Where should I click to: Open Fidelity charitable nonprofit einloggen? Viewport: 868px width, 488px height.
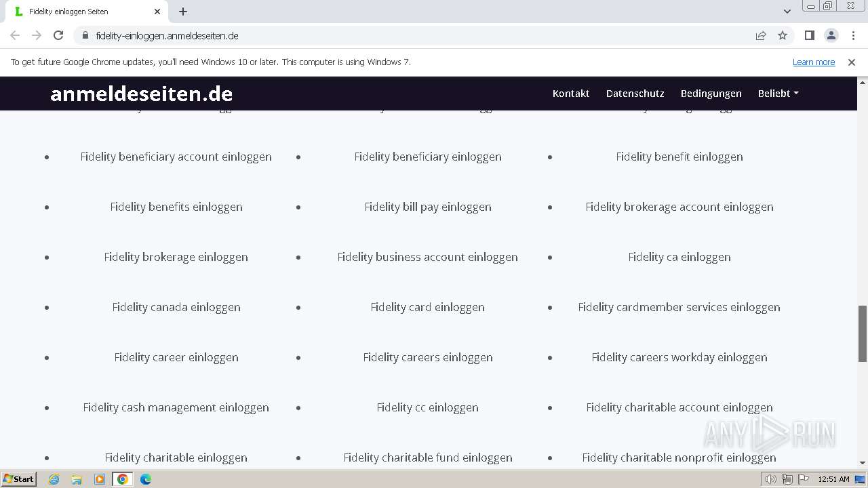(x=679, y=457)
